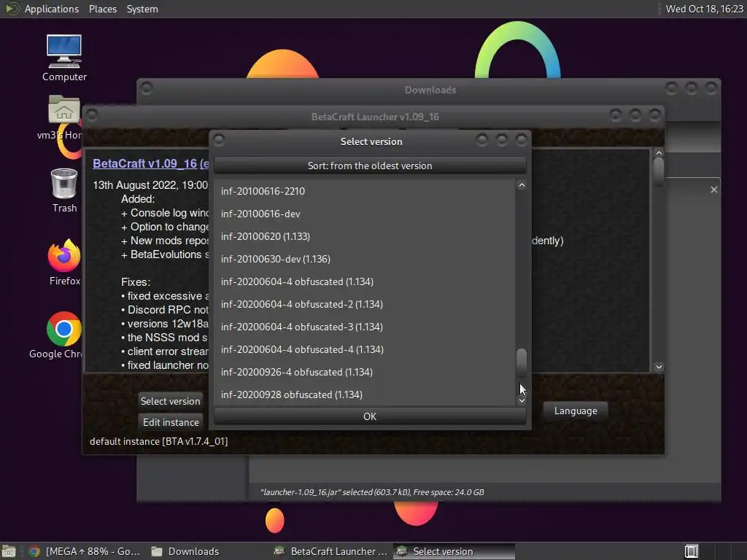Click Select version button in launcher
This screenshot has width=747, height=560.
pos(170,401)
